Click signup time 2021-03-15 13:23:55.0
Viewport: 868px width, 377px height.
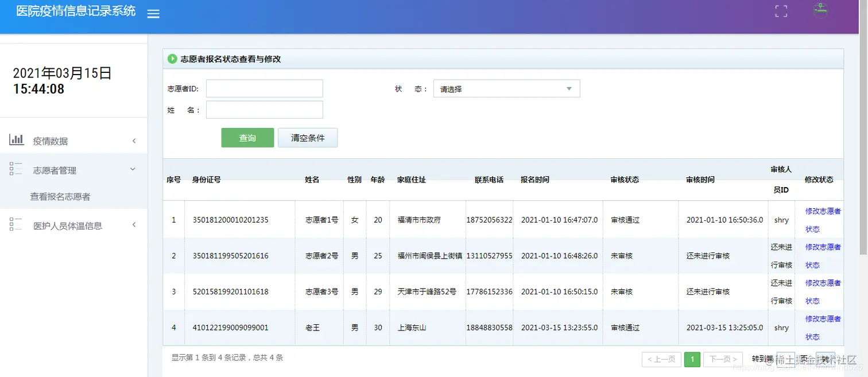(x=559, y=328)
